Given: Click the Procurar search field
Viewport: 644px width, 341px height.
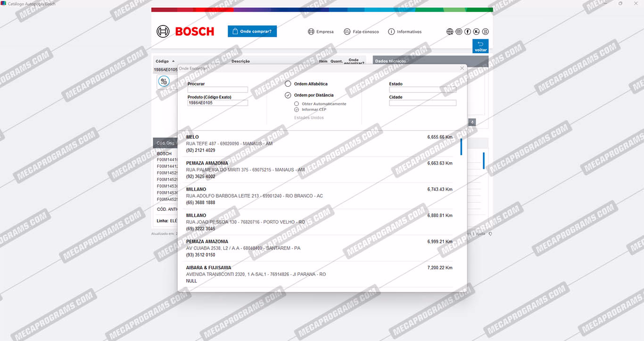Looking at the screenshot, I should tap(217, 90).
